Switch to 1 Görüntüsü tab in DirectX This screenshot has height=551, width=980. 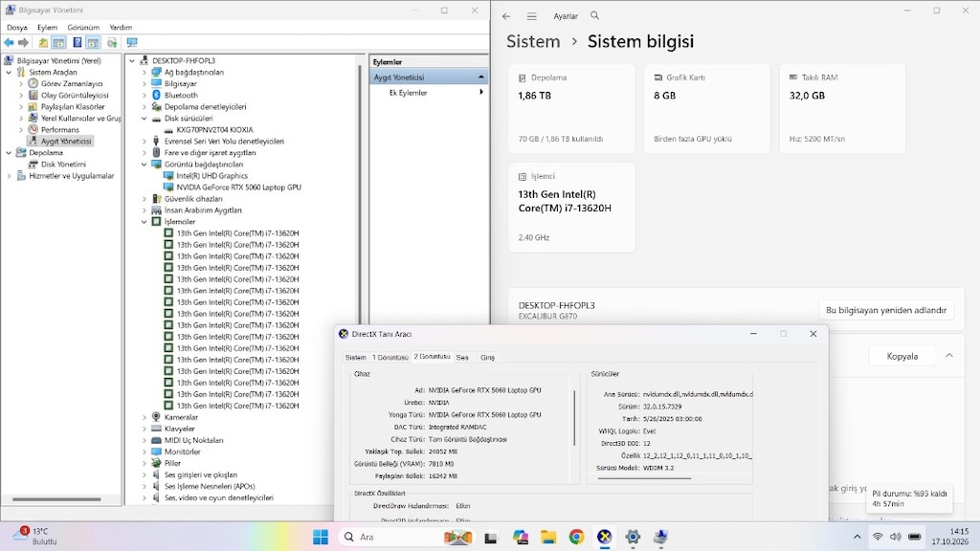click(x=390, y=358)
